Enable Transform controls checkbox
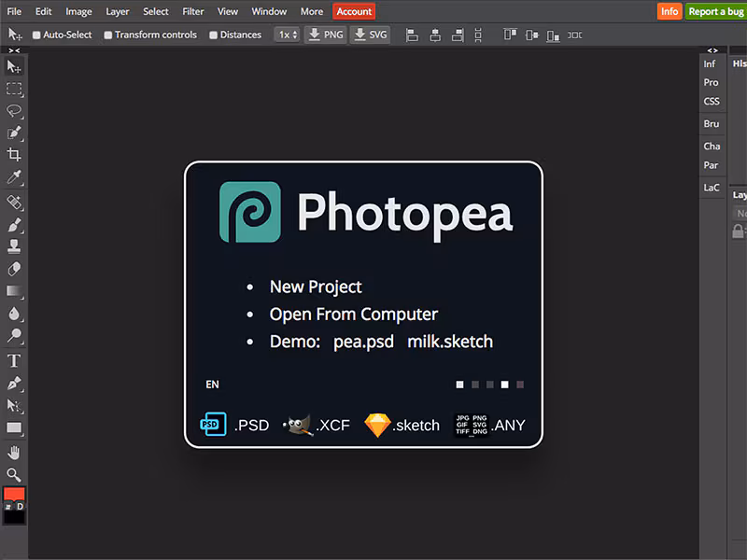The width and height of the screenshot is (747, 560). [108, 35]
